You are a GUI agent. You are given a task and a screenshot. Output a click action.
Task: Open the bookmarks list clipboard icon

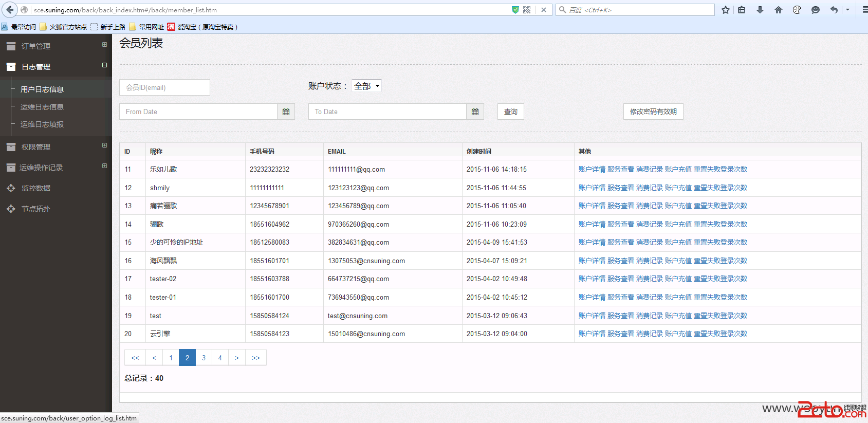pyautogui.click(x=742, y=10)
